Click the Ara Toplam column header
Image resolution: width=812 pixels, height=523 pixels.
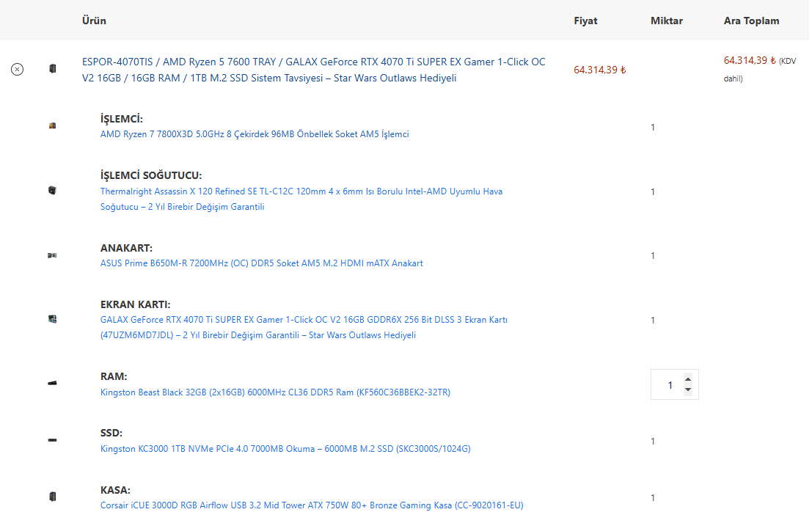(751, 21)
